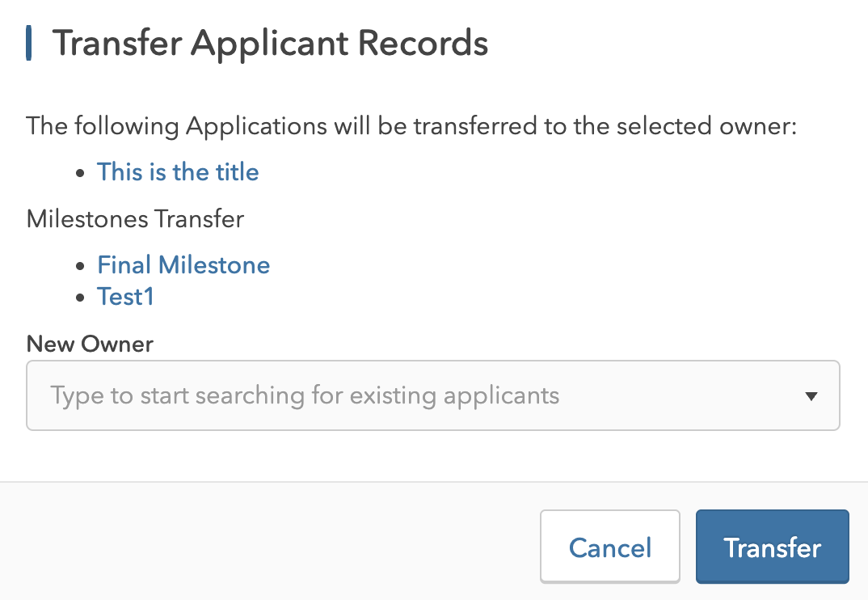Click the New Owner field label

(90, 344)
